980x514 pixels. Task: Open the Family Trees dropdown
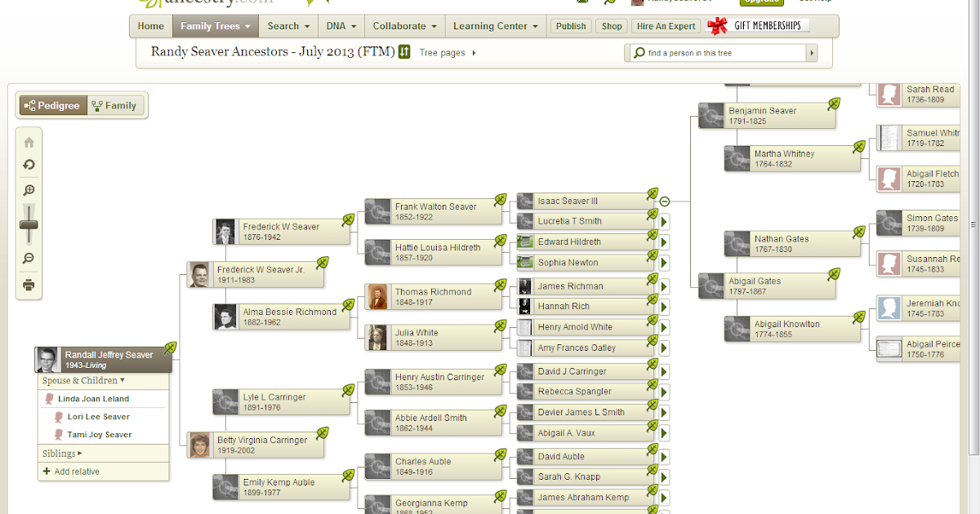tap(215, 25)
